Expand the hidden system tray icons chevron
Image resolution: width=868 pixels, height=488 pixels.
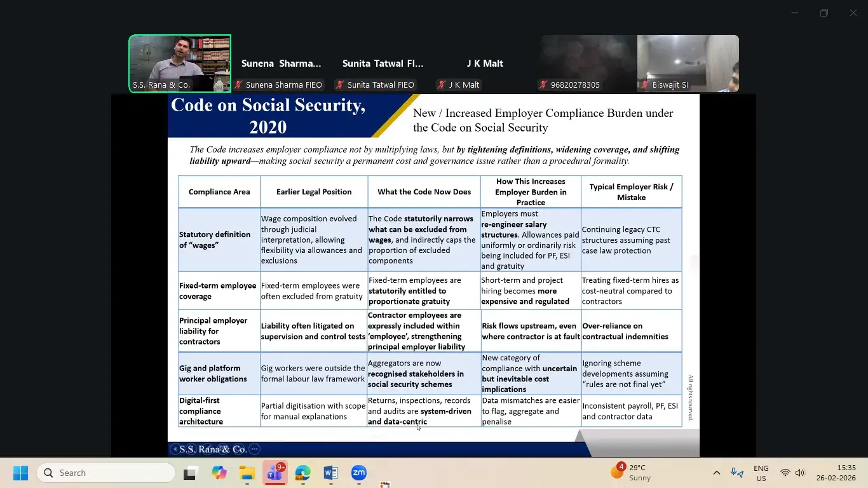(x=716, y=473)
